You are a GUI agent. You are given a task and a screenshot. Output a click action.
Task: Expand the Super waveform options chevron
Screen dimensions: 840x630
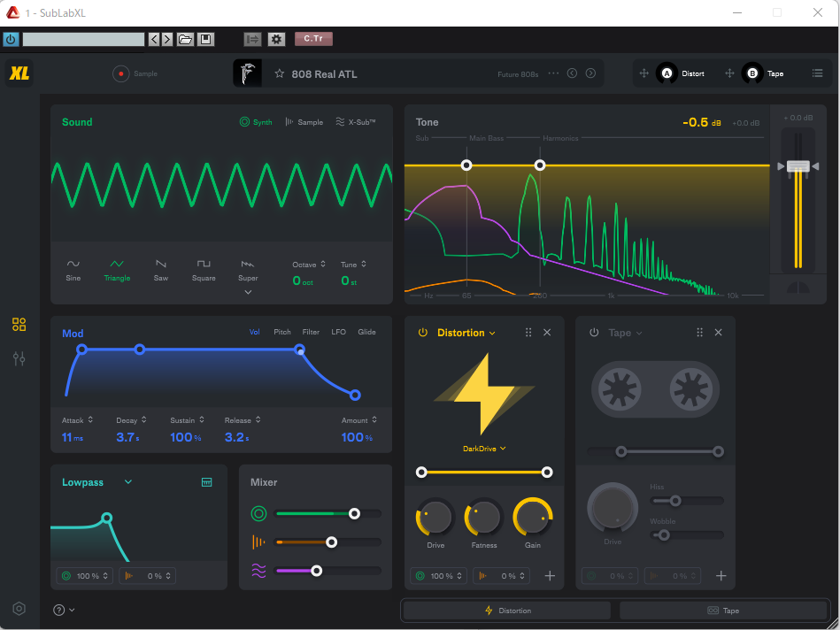click(248, 293)
